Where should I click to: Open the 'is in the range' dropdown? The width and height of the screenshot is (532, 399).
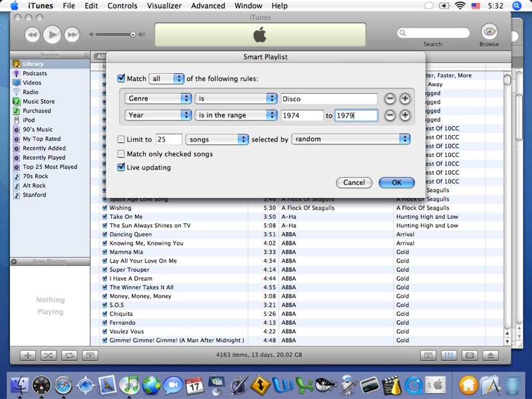pos(236,115)
